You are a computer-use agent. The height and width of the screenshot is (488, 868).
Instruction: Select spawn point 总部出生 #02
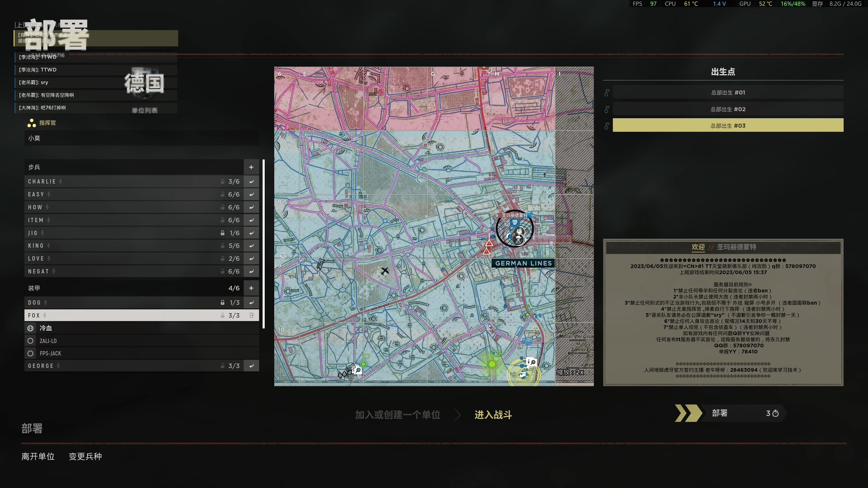click(x=728, y=109)
